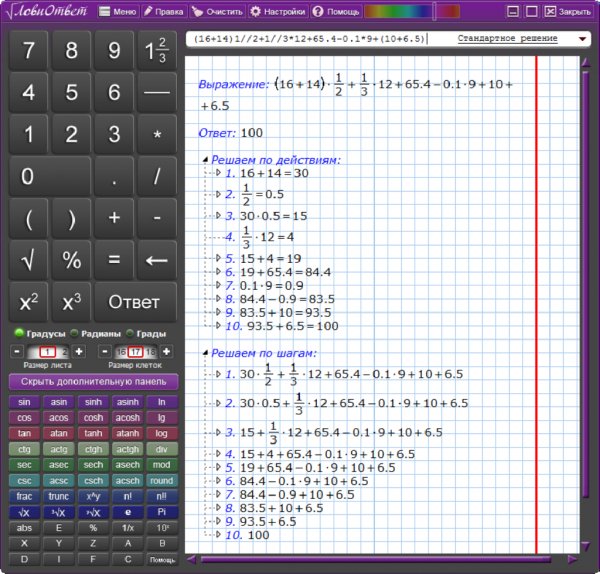Viewport: 600px width, 574px height.
Task: Select the Градусы angle mode
Action: coord(19,334)
